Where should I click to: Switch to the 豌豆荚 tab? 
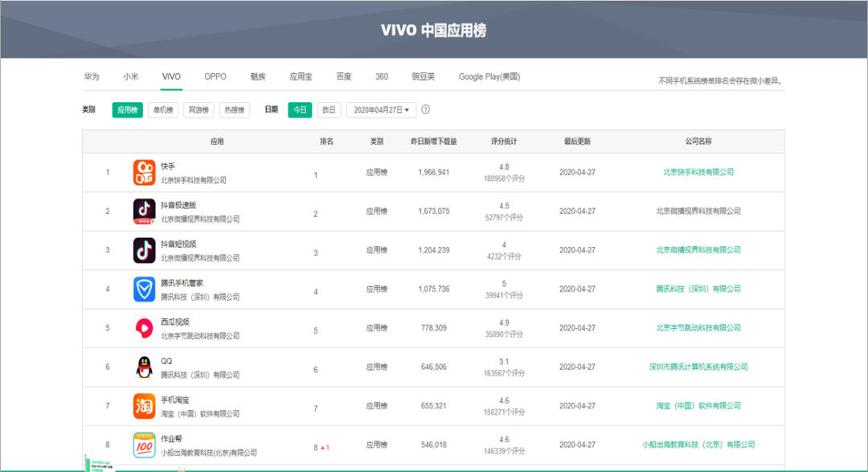(423, 76)
